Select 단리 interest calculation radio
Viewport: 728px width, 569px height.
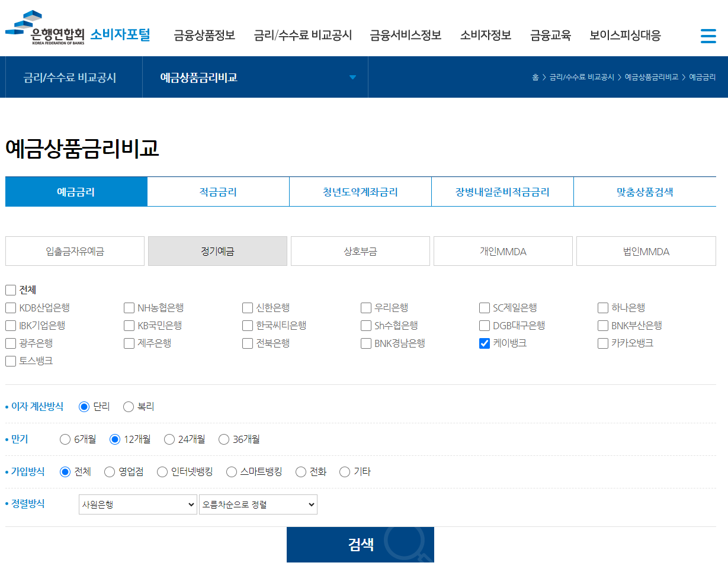click(84, 407)
